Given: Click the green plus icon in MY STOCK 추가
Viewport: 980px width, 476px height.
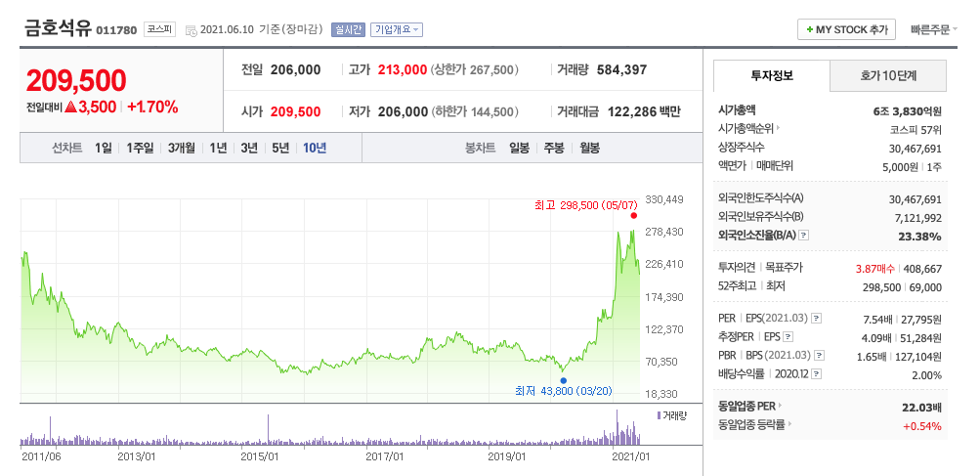Looking at the screenshot, I should point(810,29).
